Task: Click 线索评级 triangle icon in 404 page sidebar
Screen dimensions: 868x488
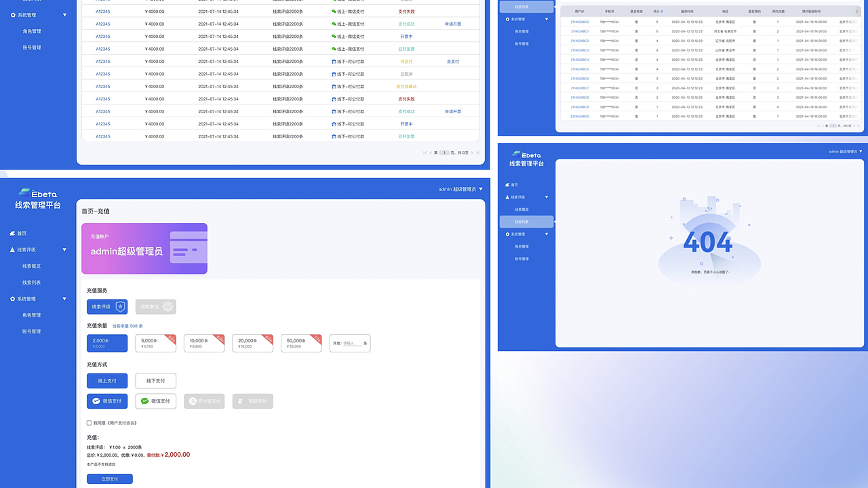Action: click(x=507, y=197)
